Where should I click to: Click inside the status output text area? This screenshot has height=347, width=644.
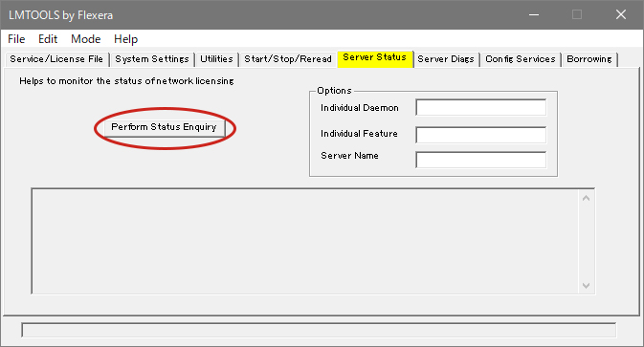pos(304,241)
